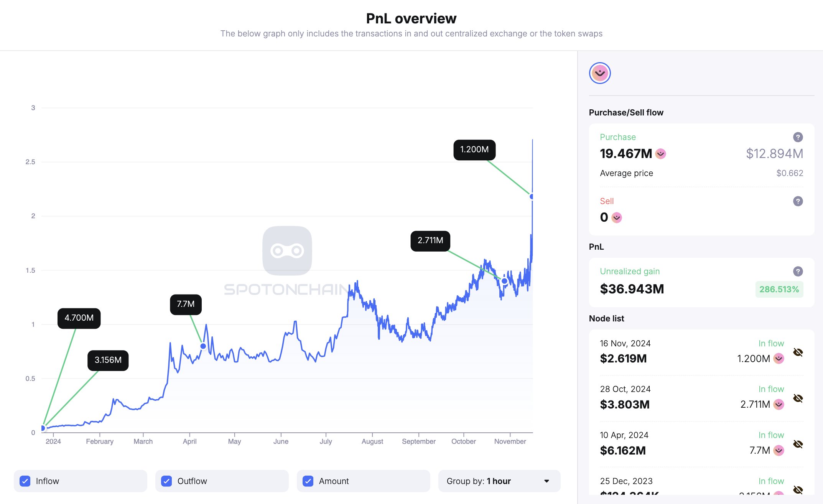Click token icon beside 1.200M in node list
Viewport: 823px width, 504px height.
coord(779,359)
